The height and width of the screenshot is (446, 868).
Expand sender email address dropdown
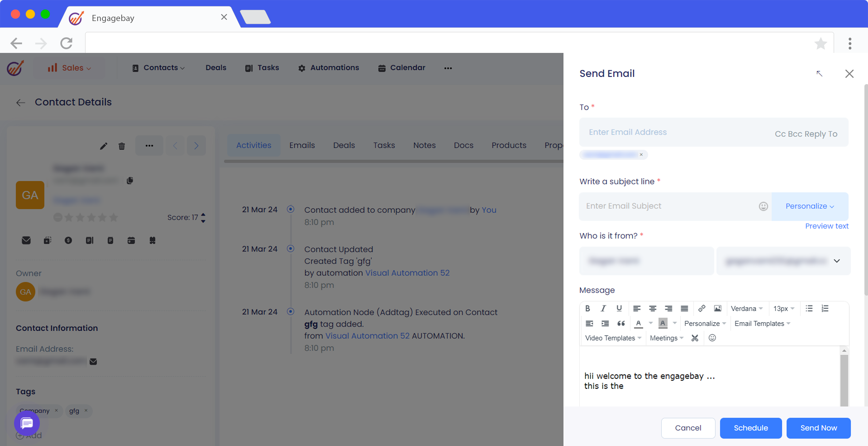click(x=837, y=261)
